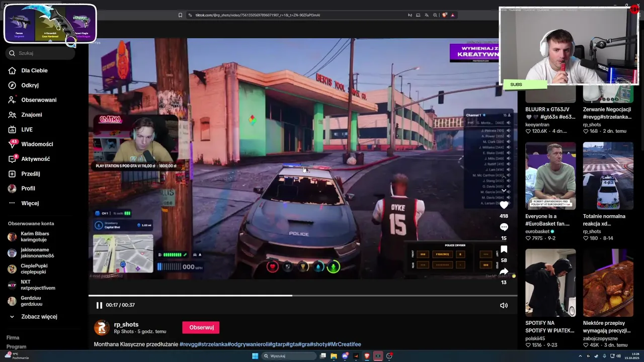Show hidden system tray icons

580,356
